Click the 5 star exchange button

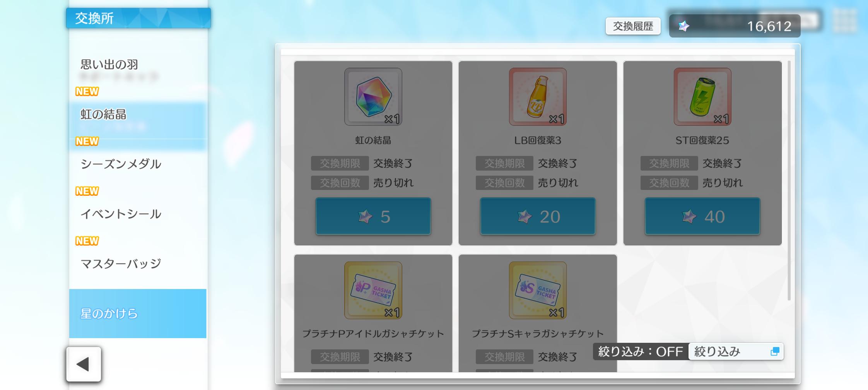(373, 216)
